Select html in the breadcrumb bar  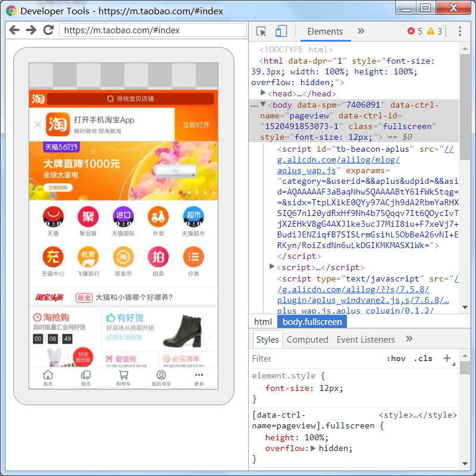coord(263,322)
